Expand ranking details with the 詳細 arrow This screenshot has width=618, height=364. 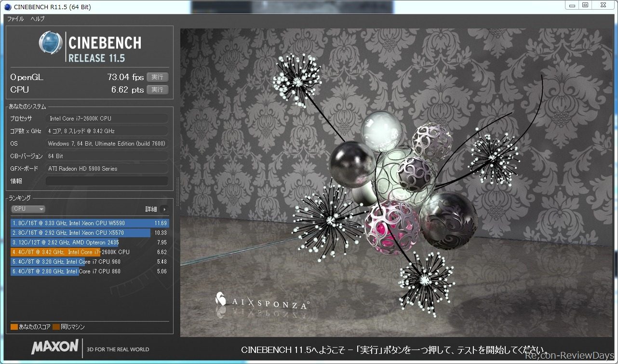click(x=164, y=209)
